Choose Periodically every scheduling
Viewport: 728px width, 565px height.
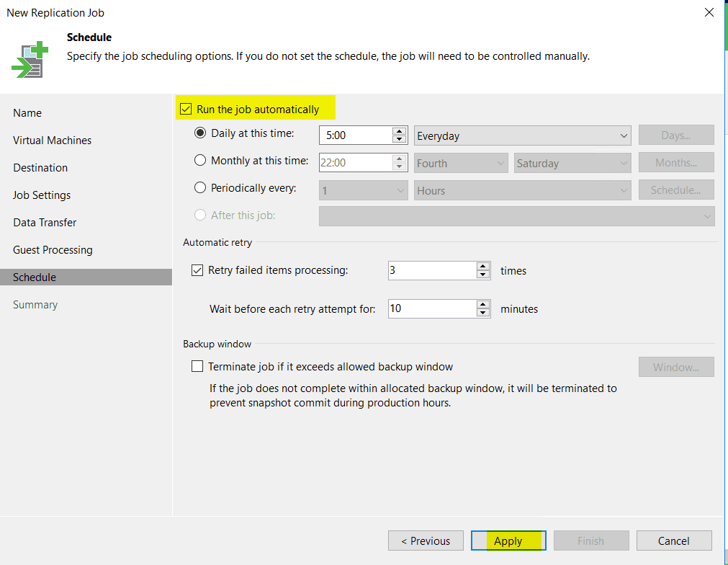(x=199, y=188)
